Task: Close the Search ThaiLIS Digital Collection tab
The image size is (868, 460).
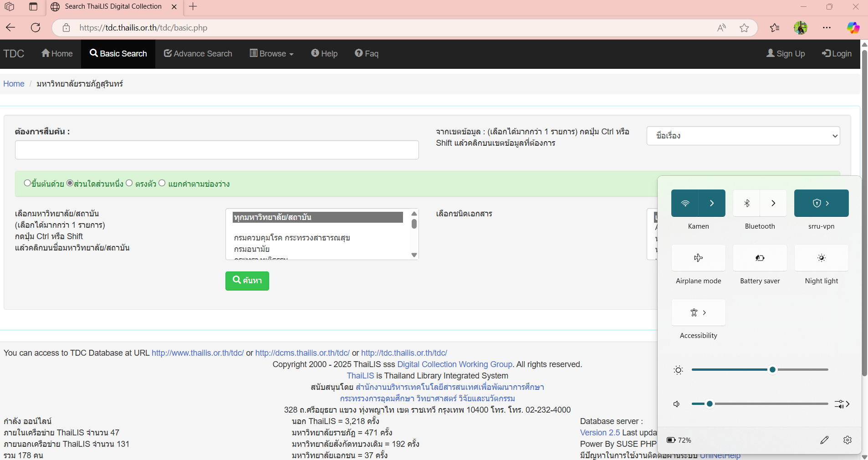Action: tap(174, 7)
